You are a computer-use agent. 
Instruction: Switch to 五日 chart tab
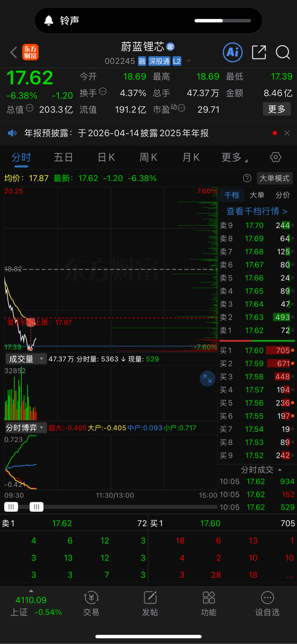click(x=63, y=157)
